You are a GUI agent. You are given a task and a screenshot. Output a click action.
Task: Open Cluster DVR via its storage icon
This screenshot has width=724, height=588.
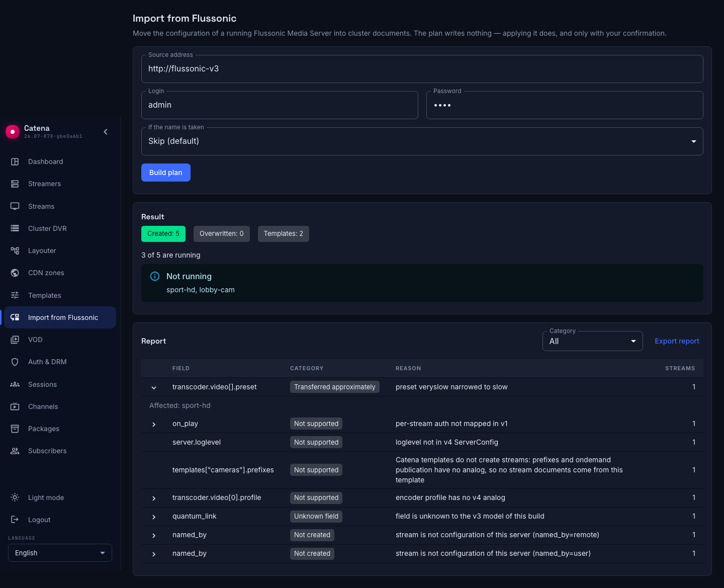[x=15, y=228]
